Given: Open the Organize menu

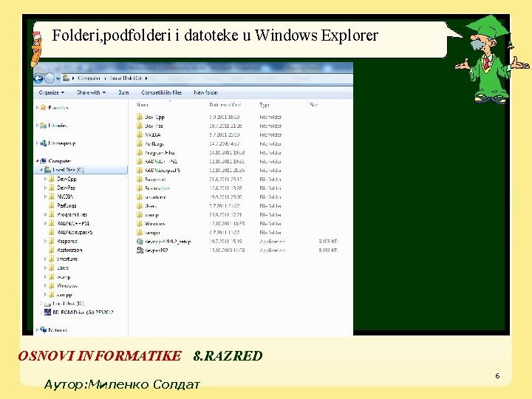Looking at the screenshot, I should pyautogui.click(x=52, y=92).
